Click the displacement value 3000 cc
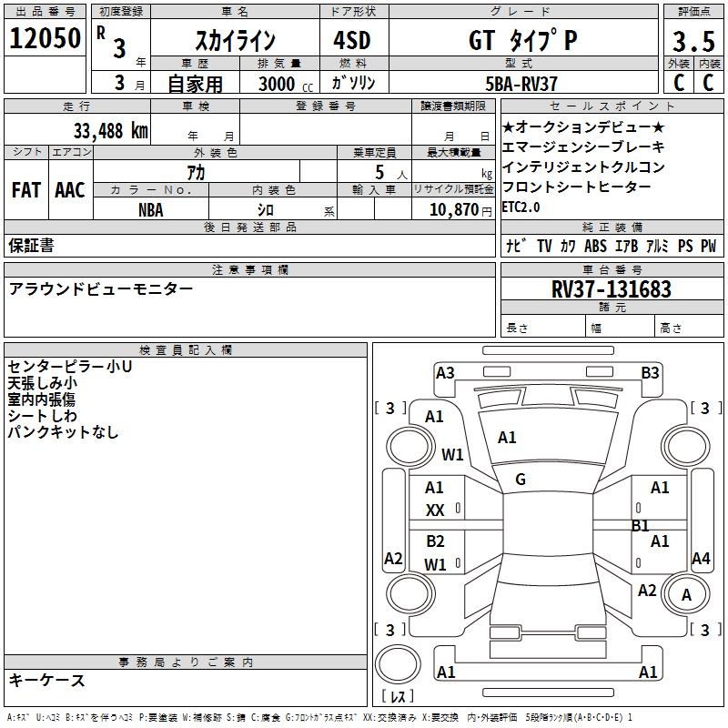This screenshot has height=728, width=728. 286,84
